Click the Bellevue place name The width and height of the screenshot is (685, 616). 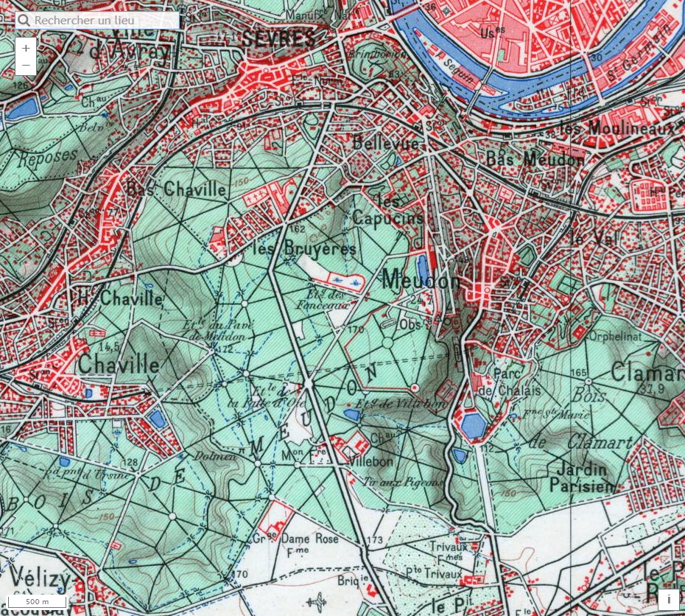pos(385,142)
